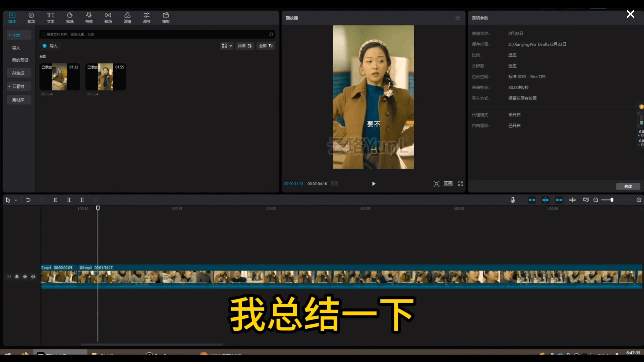Toggle the main track magnet
The width and height of the screenshot is (644, 362).
click(x=532, y=200)
